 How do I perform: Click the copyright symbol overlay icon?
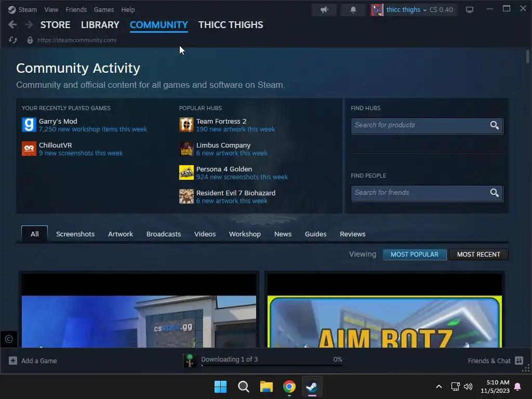[x=9, y=339]
